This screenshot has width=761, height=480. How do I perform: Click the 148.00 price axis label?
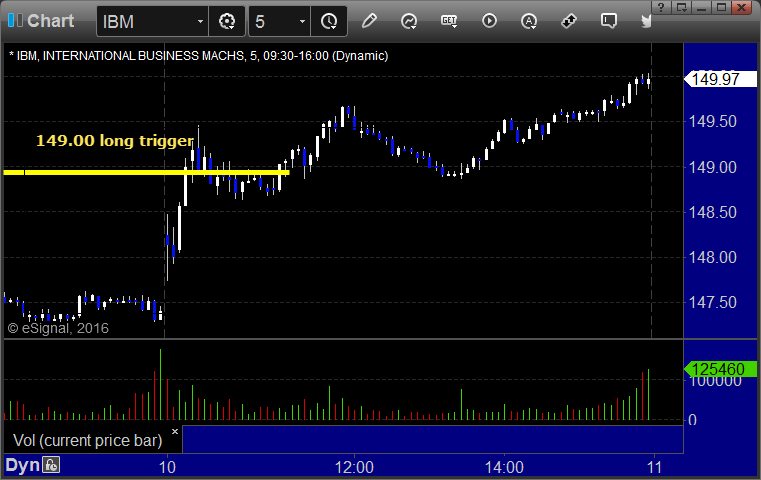[713, 257]
